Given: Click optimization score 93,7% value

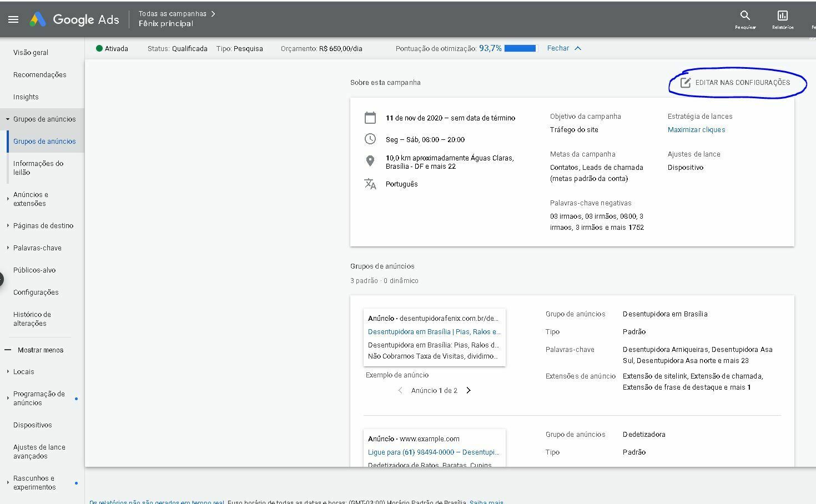Looking at the screenshot, I should (x=490, y=48).
